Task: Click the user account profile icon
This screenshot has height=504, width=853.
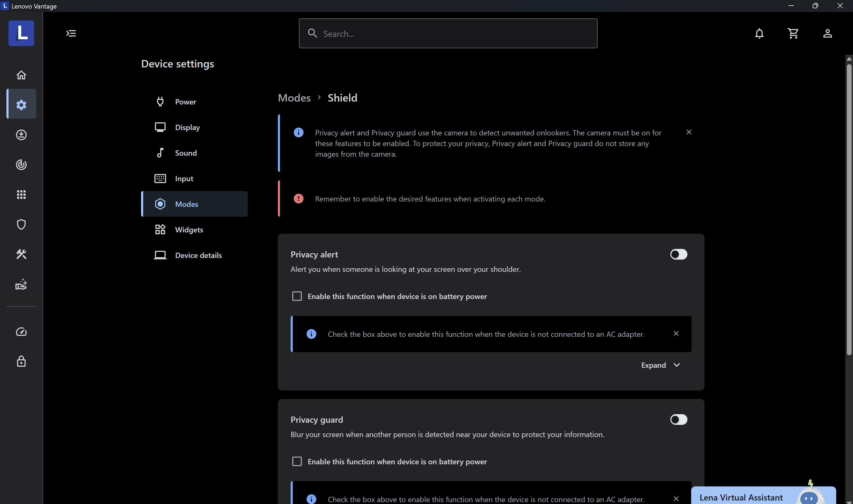Action: tap(827, 33)
